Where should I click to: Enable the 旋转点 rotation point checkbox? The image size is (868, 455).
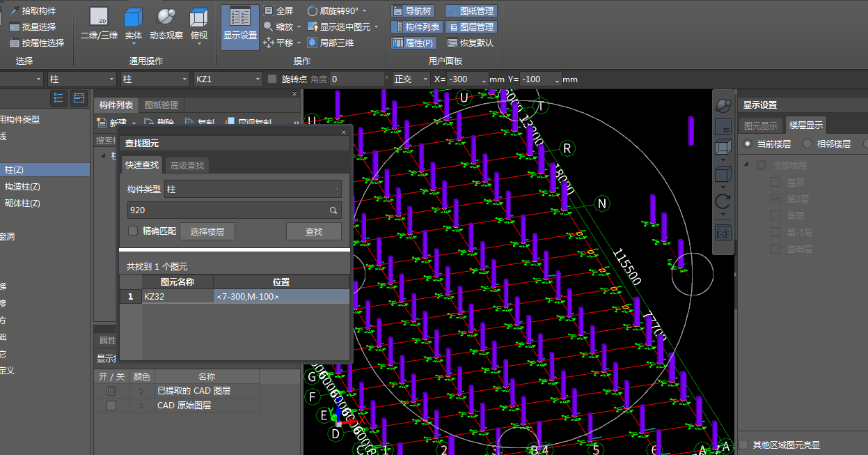[x=272, y=79]
